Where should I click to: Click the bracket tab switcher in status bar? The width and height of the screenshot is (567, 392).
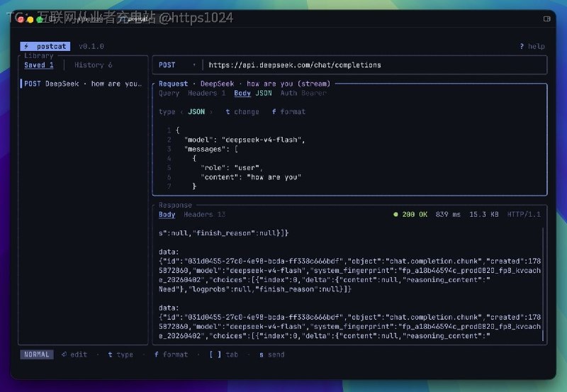tap(215, 354)
